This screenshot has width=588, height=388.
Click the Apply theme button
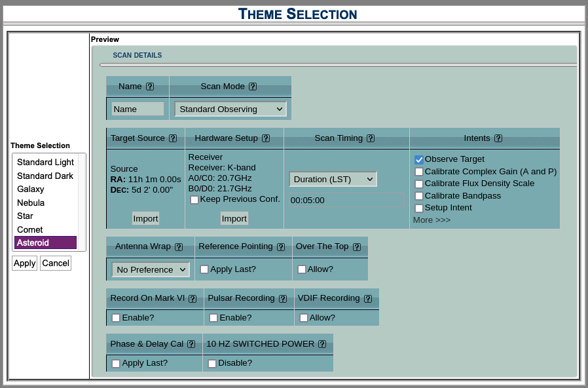(24, 263)
